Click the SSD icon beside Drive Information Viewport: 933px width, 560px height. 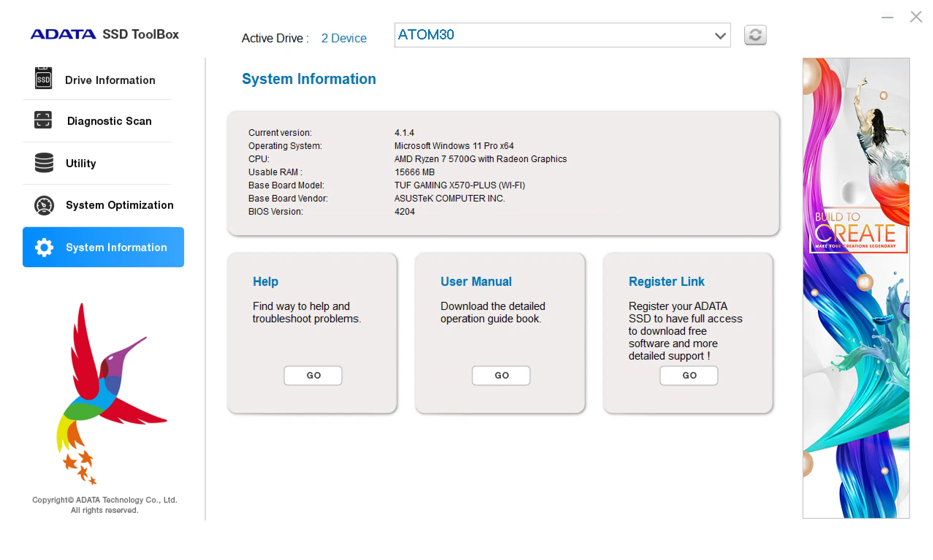coord(43,78)
